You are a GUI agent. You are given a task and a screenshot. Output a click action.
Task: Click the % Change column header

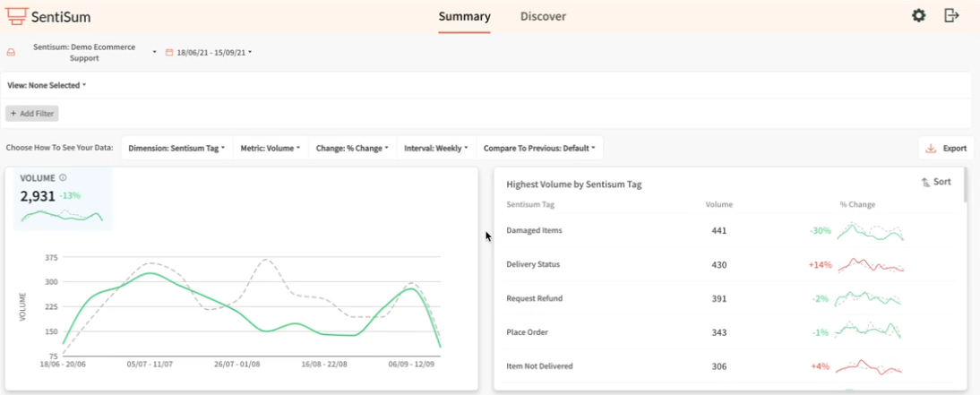tap(857, 204)
